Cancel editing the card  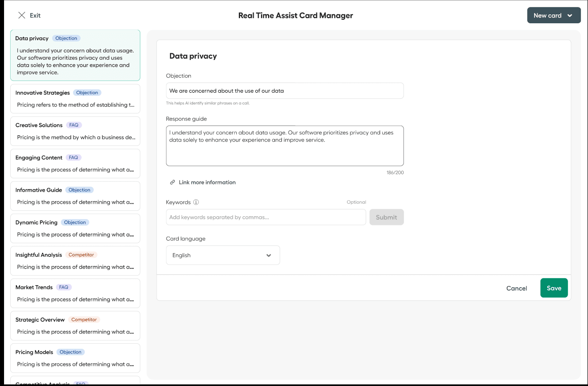point(516,288)
